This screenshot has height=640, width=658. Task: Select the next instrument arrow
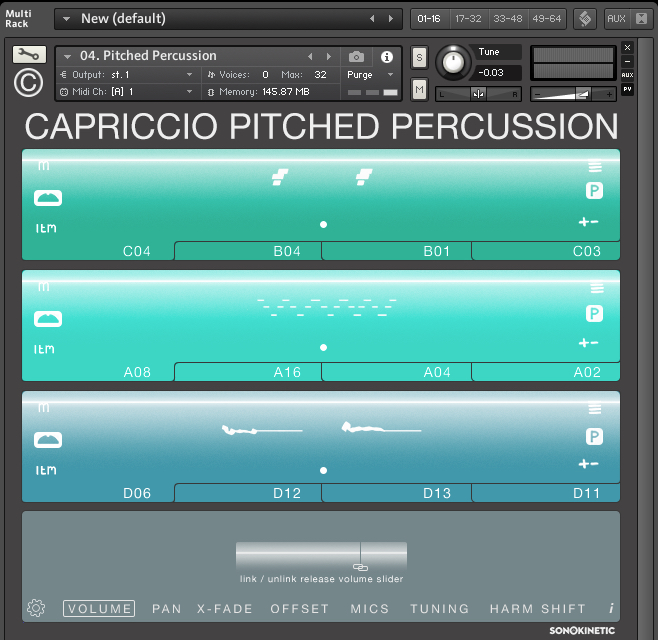[x=329, y=56]
